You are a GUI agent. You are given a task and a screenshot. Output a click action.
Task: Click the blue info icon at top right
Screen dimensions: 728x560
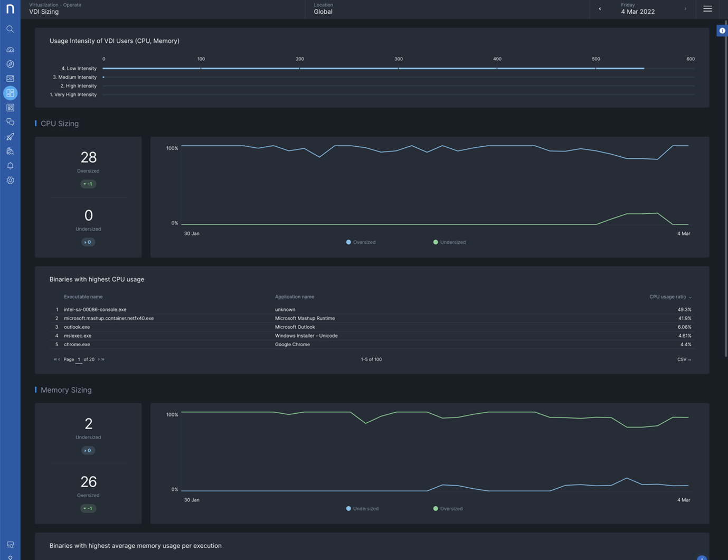click(722, 31)
